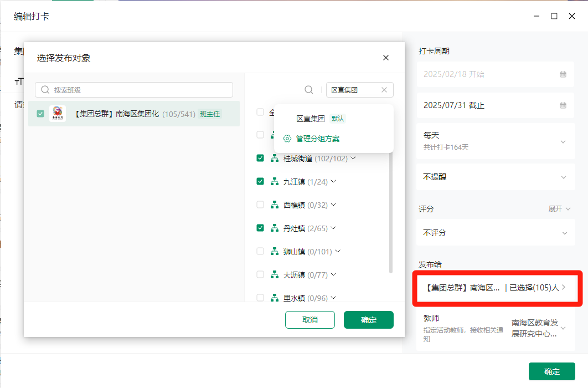
Task: Click the 九江镇 group org icon
Action: 275,182
